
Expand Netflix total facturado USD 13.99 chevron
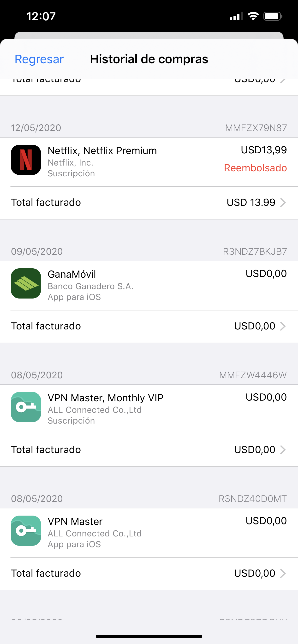[283, 202]
